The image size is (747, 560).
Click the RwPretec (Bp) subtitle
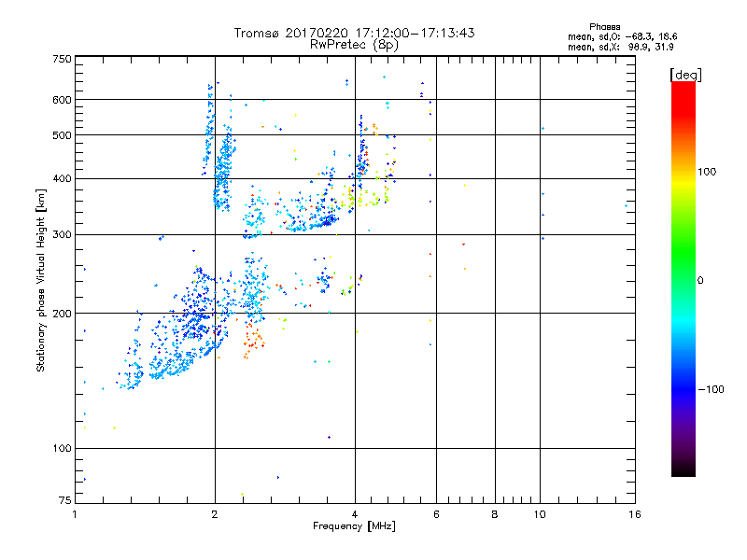pos(355,44)
